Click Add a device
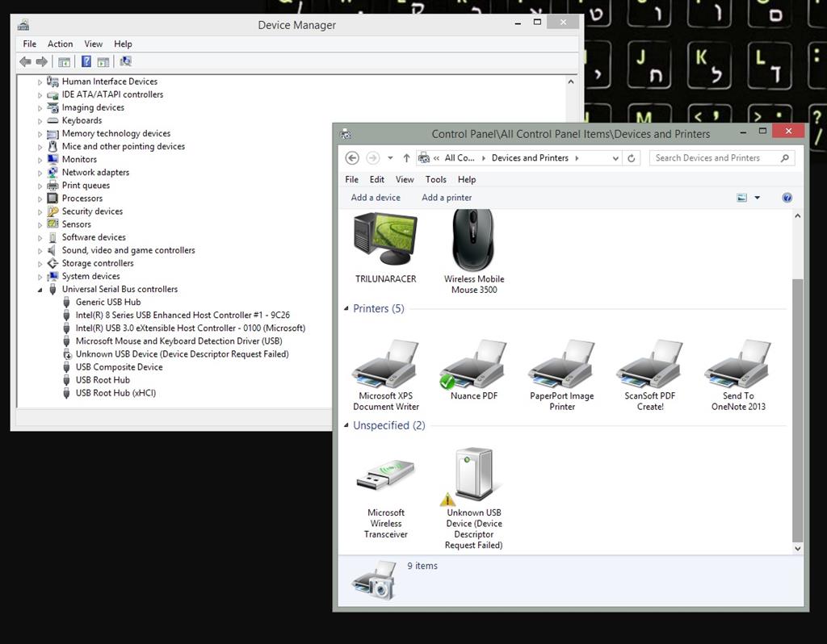 pyautogui.click(x=376, y=198)
